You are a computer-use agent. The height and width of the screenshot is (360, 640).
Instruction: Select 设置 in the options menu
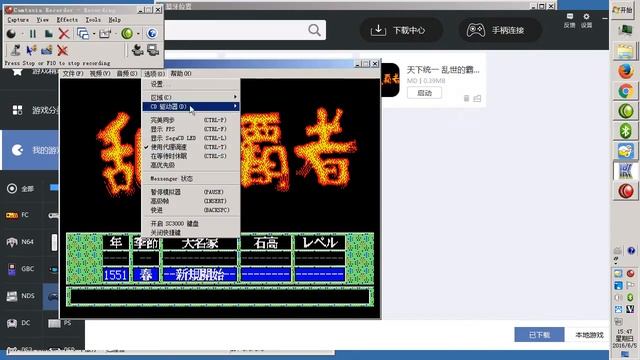191,84
